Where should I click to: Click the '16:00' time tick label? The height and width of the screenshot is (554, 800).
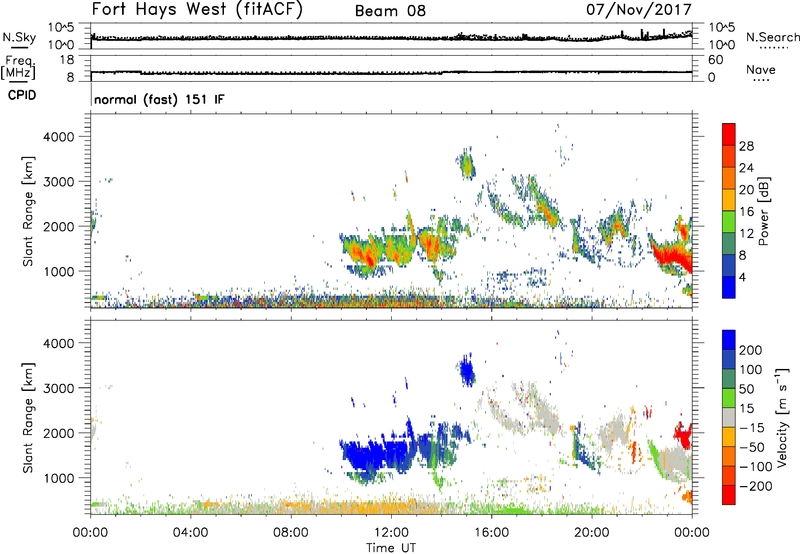click(491, 533)
